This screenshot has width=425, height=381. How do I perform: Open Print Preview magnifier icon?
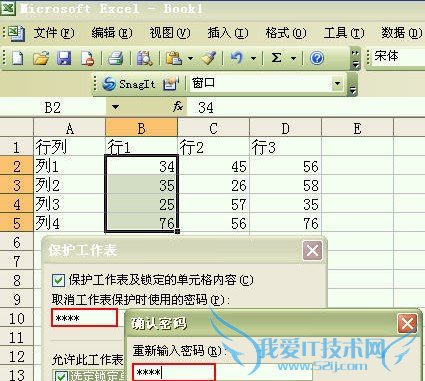[x=145, y=58]
